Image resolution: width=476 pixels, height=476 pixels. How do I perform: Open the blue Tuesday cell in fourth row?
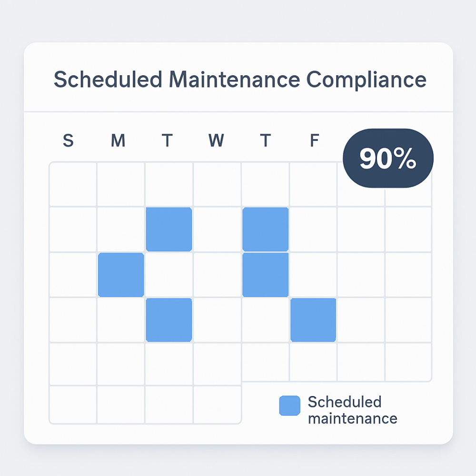(x=169, y=320)
